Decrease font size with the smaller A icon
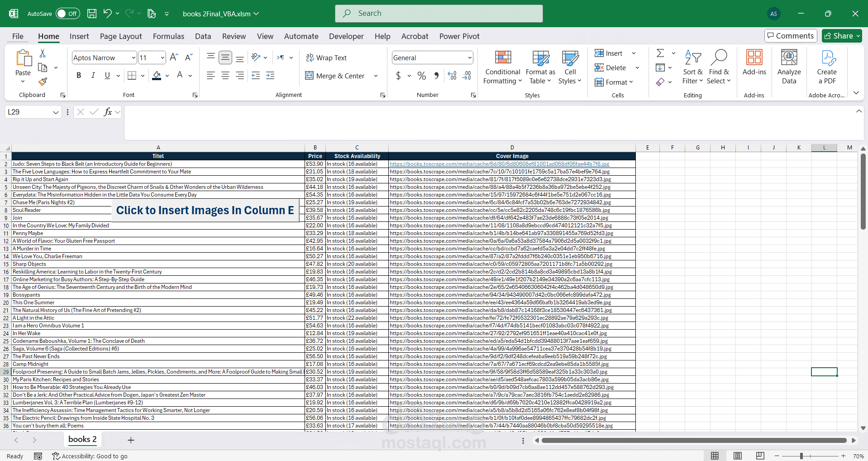This screenshot has width=868, height=461. 189,57
